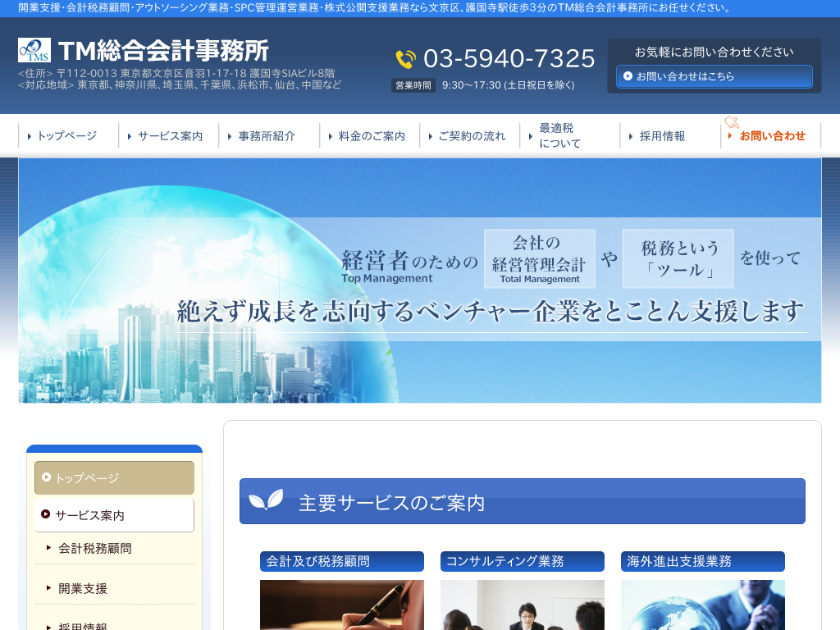The height and width of the screenshot is (630, 840).
Task: Click the phone number 03-5940-7325
Action: 509,58
